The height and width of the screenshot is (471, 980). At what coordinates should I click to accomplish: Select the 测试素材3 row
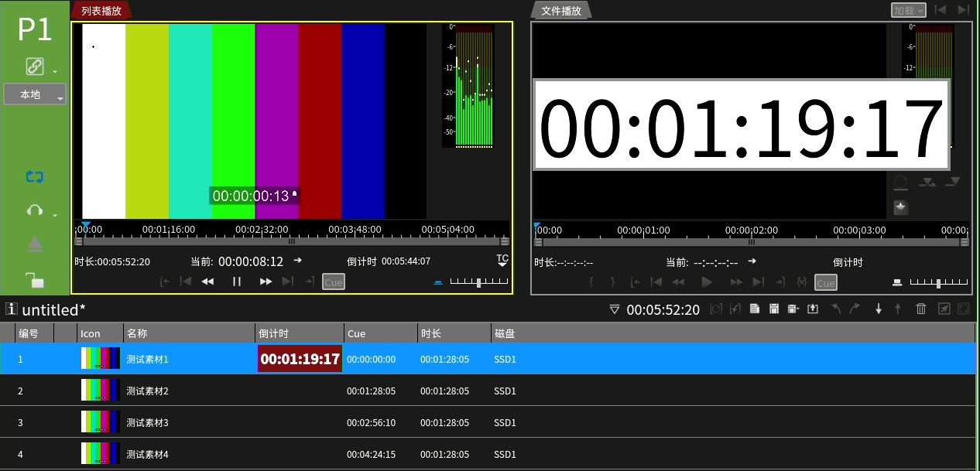click(488, 422)
